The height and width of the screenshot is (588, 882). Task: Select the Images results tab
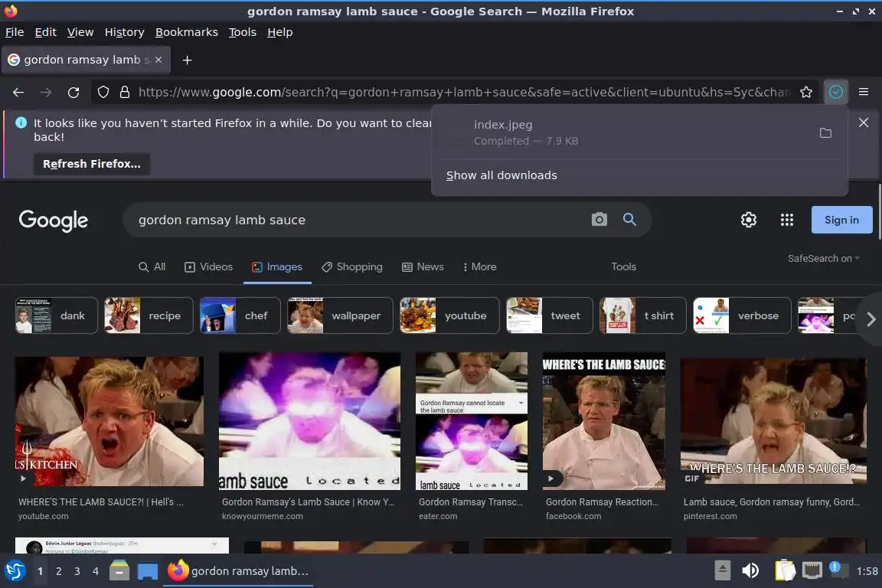[276, 266]
